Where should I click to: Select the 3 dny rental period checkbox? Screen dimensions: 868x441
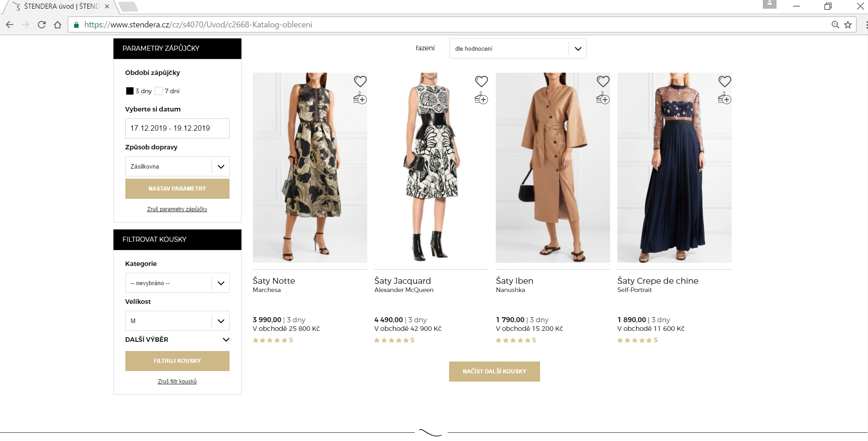(130, 91)
